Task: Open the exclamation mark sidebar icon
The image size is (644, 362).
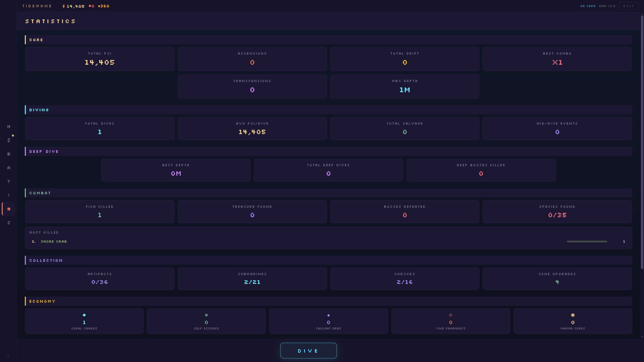Action: 9,195
